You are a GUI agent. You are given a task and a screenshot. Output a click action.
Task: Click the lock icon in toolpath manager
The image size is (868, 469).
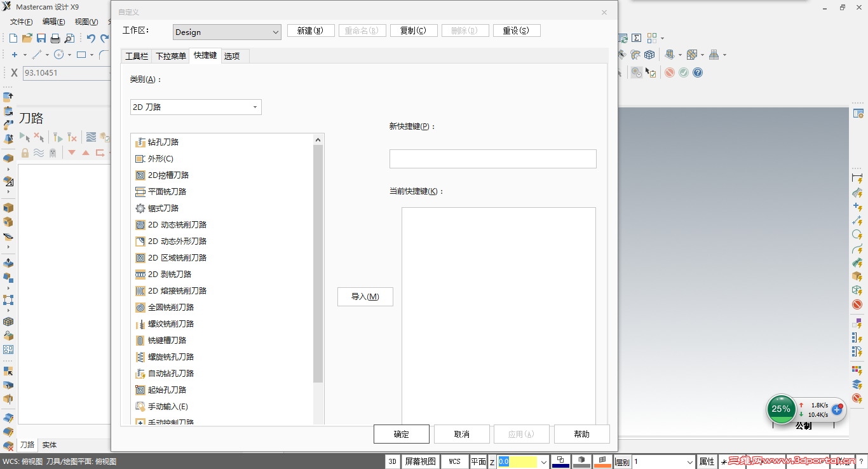point(25,153)
